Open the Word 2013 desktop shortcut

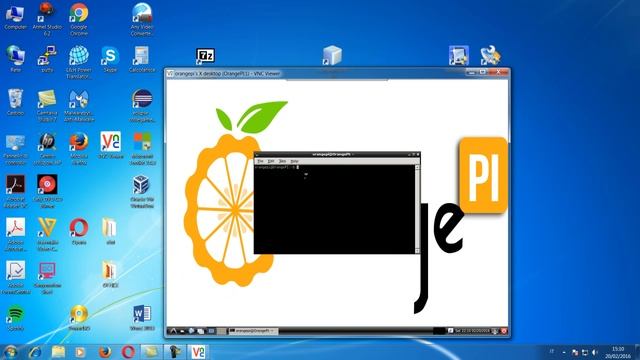[142, 318]
